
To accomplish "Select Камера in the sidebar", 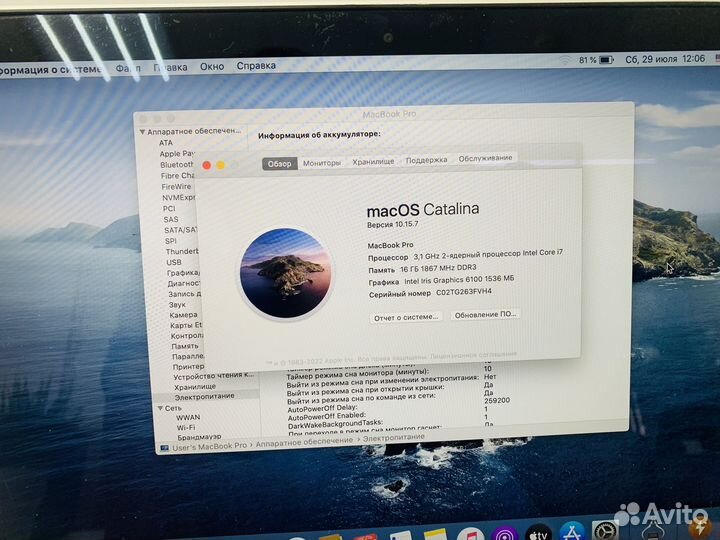I will click(183, 315).
